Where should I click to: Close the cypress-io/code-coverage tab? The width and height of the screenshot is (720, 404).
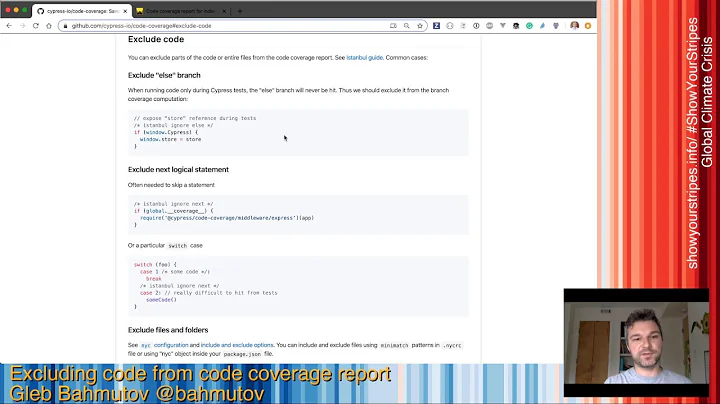[x=125, y=11]
